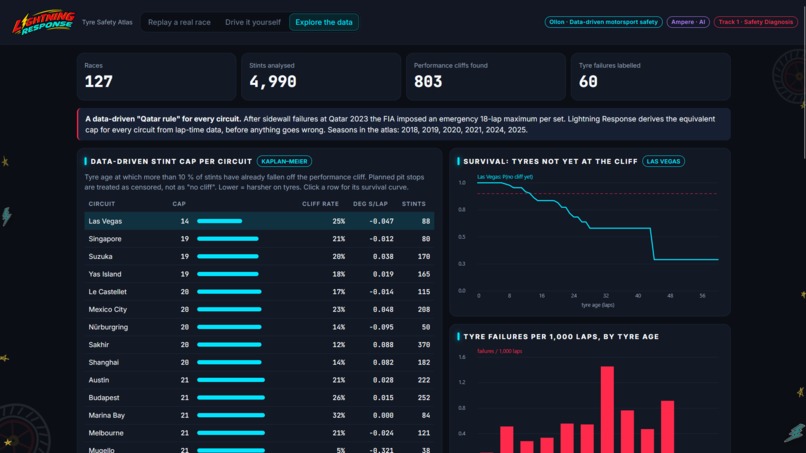The width and height of the screenshot is (806, 453).
Task: Click the DEG S/LAP column header
Action: [370, 204]
